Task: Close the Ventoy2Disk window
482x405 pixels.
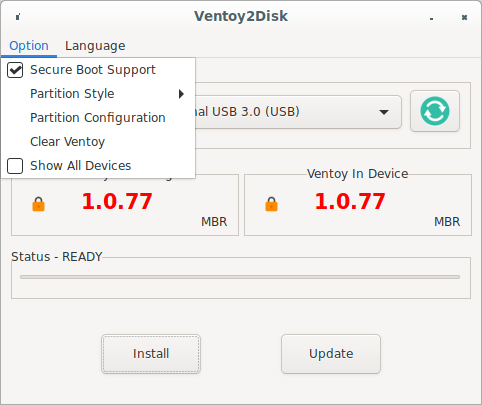Action: [x=464, y=17]
